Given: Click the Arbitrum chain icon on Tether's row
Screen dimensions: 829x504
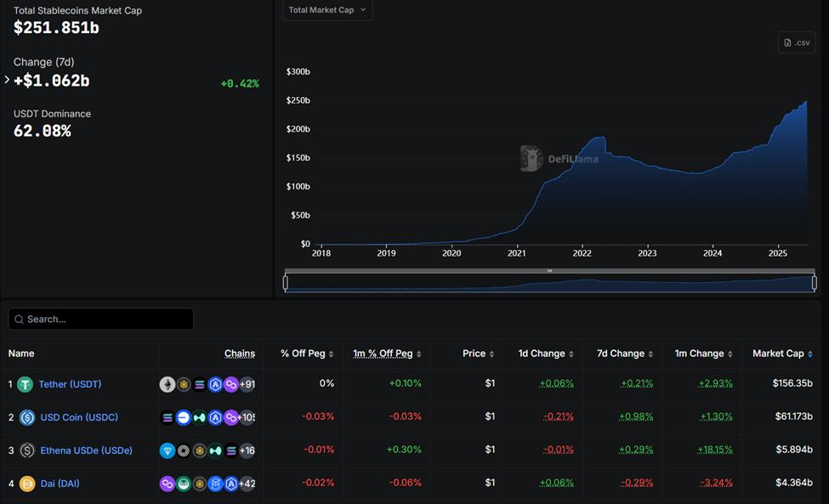Looking at the screenshot, I should coord(216,384).
